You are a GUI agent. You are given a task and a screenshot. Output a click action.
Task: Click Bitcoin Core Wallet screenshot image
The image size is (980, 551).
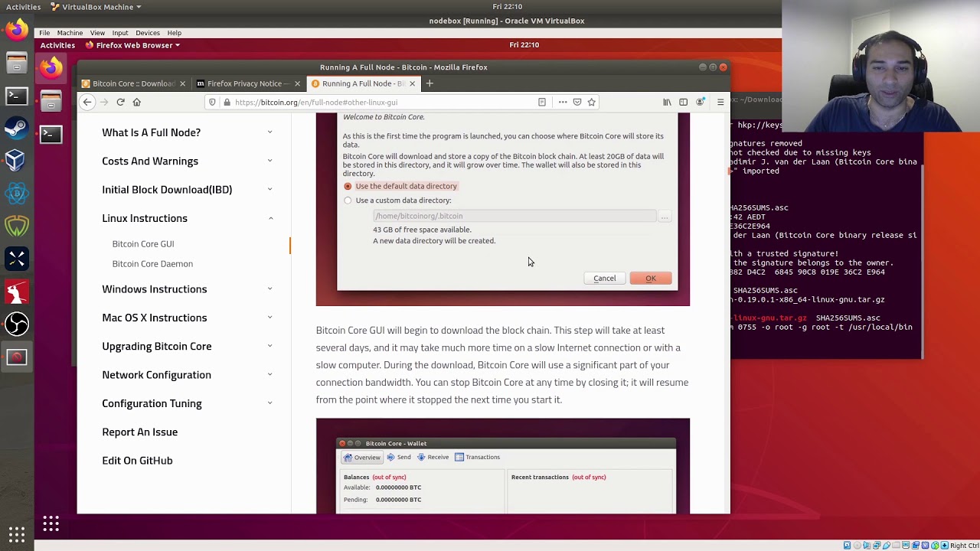click(x=503, y=465)
